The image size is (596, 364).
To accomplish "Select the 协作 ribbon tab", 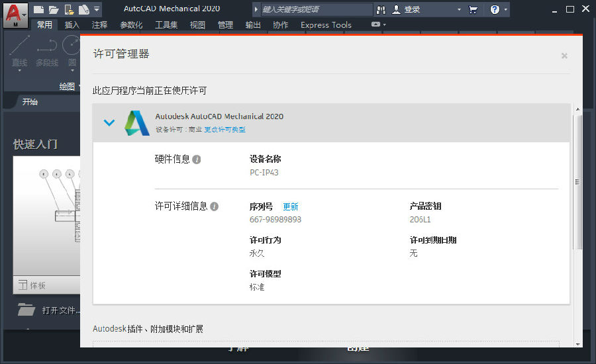I will tap(281, 25).
